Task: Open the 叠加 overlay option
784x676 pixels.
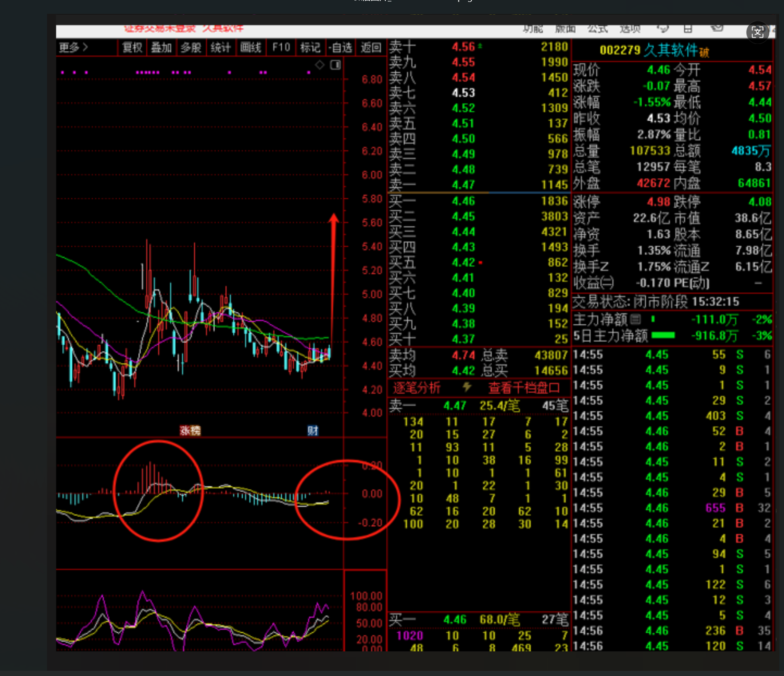Action: click(161, 48)
